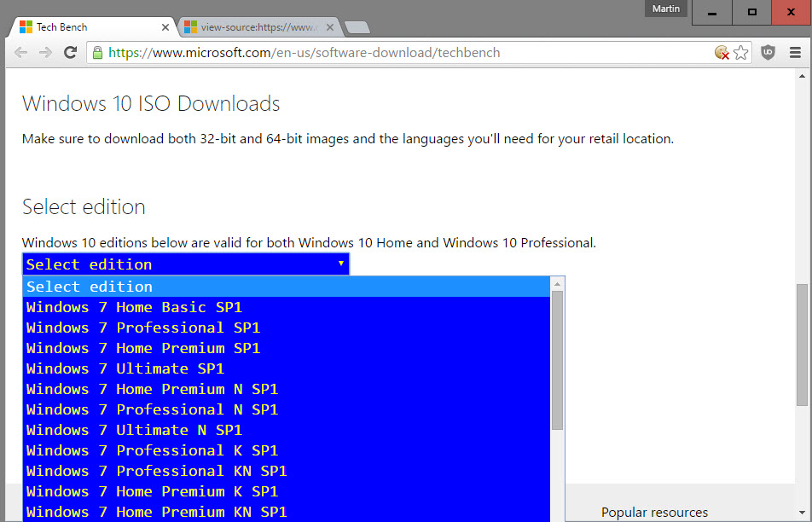Click the page scrollbar up arrow

click(802, 76)
